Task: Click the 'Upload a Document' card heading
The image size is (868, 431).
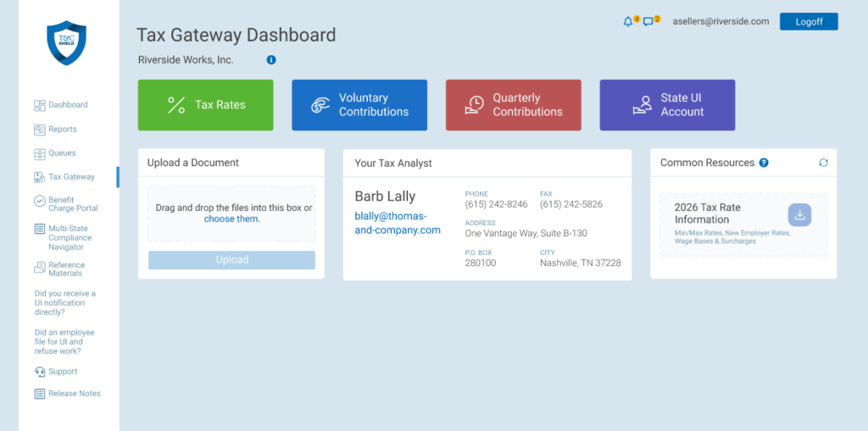Action: point(193,163)
